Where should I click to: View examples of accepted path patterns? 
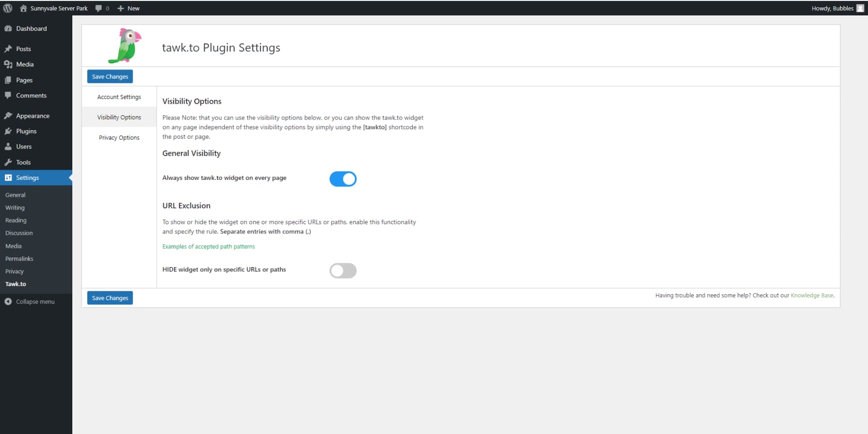[x=208, y=246]
